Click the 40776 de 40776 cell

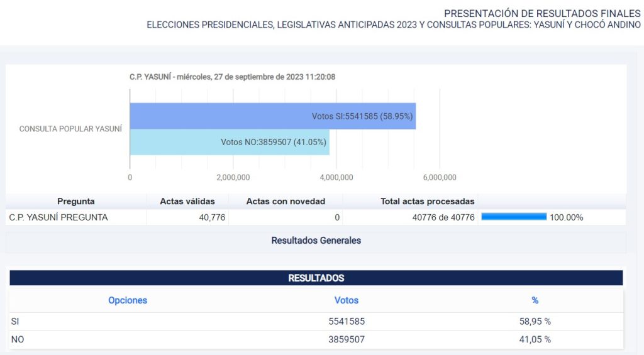point(443,217)
